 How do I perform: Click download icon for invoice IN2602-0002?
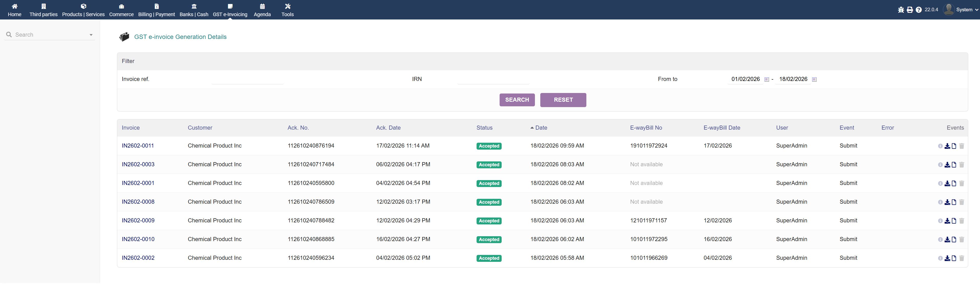(x=947, y=258)
